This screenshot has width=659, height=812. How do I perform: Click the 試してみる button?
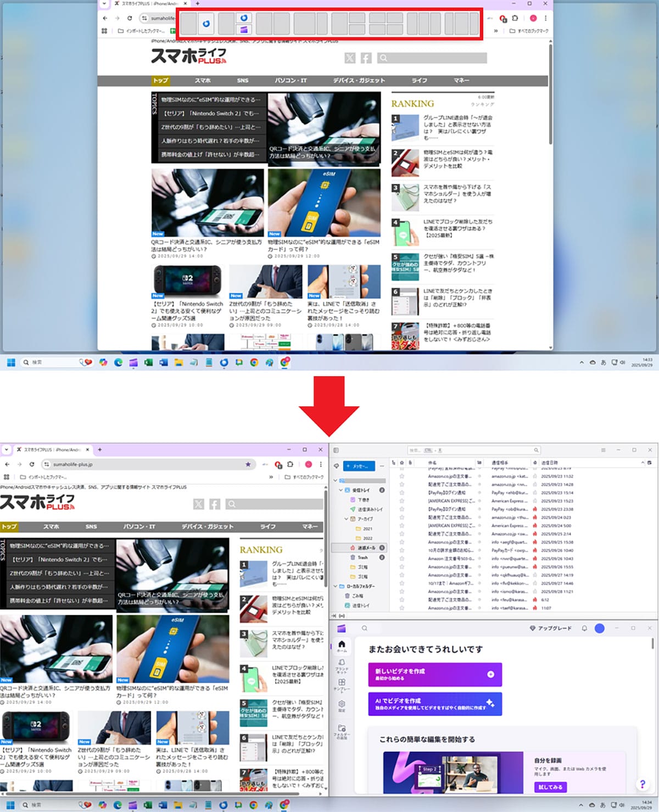click(550, 787)
